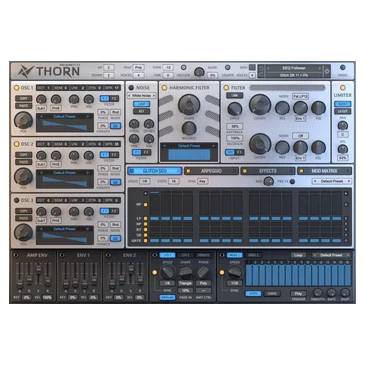Image resolution: width=365 pixels, height=365 pixels.
Task: Open the Glitch Seq SYNC dropdown showing Key
Action: pos(202,181)
